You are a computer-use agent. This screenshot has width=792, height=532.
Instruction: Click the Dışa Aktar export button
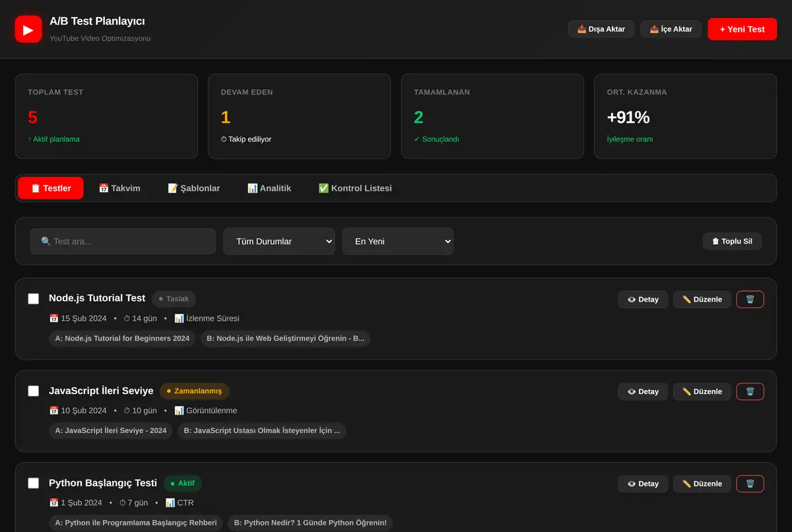601,29
